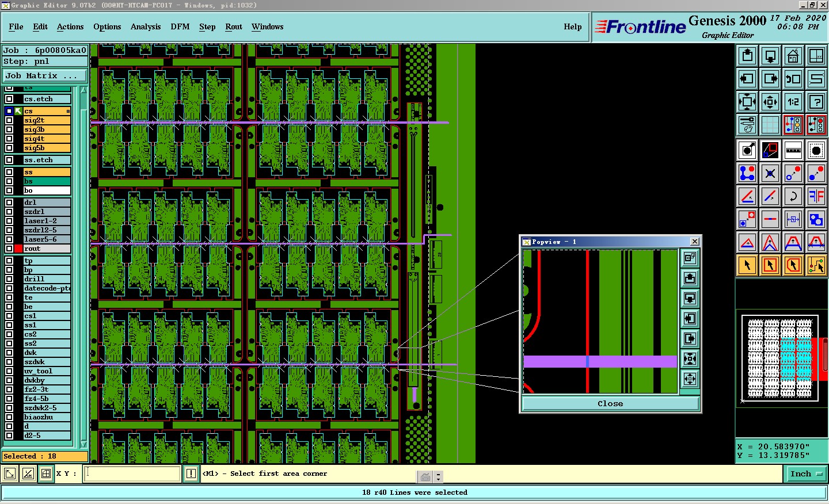Select the plain arrow select tool

(x=747, y=265)
